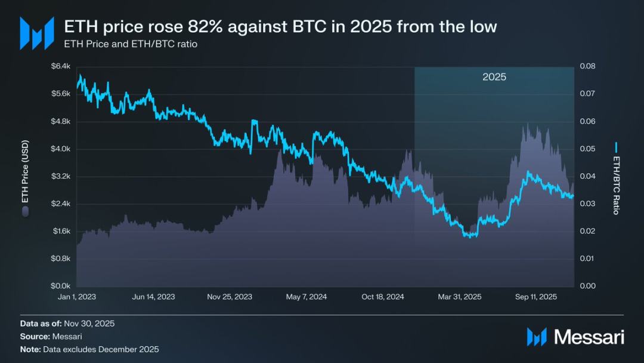This screenshot has height=363, width=644.
Task: Click the 'ETH Price and ETH/BTC ratio' subtitle
Action: pos(130,44)
